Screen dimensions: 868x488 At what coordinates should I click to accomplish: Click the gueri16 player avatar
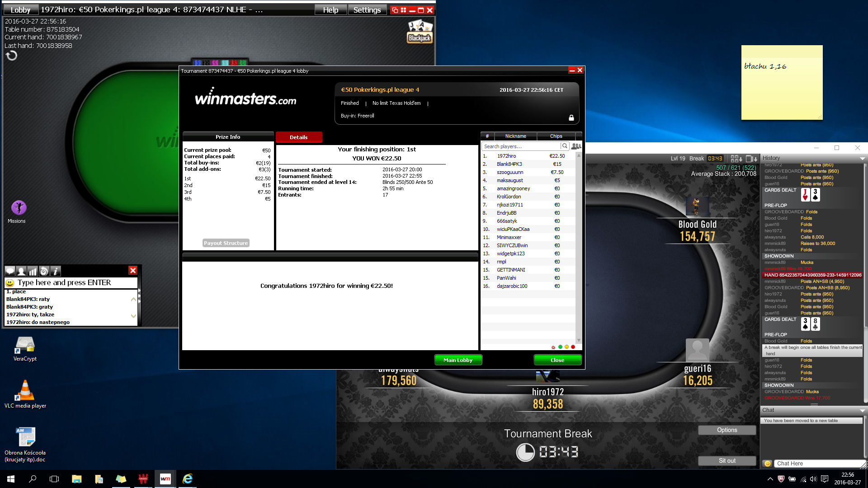point(697,350)
